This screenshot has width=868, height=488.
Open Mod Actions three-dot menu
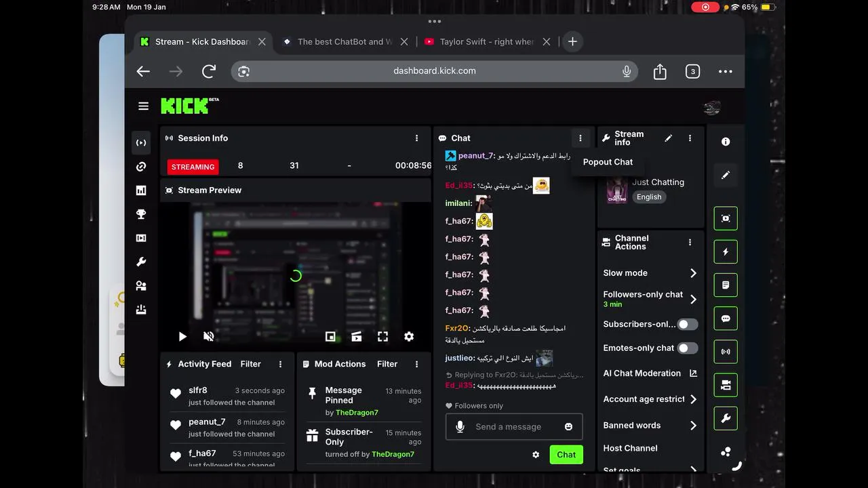pyautogui.click(x=416, y=364)
